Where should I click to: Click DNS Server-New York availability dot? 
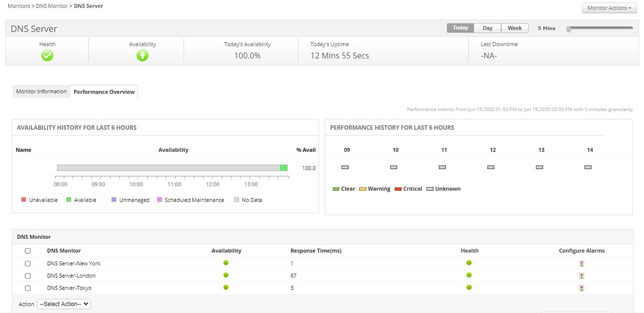[x=226, y=263]
